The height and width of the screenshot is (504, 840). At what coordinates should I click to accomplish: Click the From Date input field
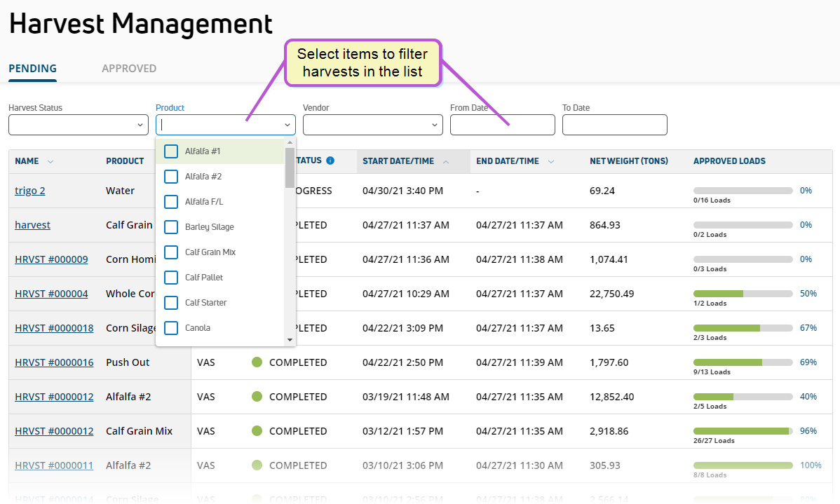click(503, 125)
